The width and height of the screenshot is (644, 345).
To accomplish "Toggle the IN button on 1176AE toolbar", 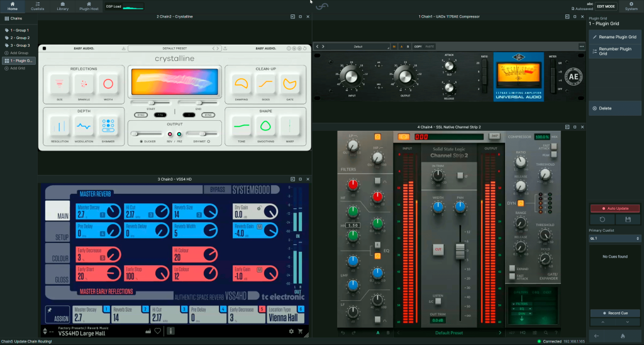I will click(394, 47).
